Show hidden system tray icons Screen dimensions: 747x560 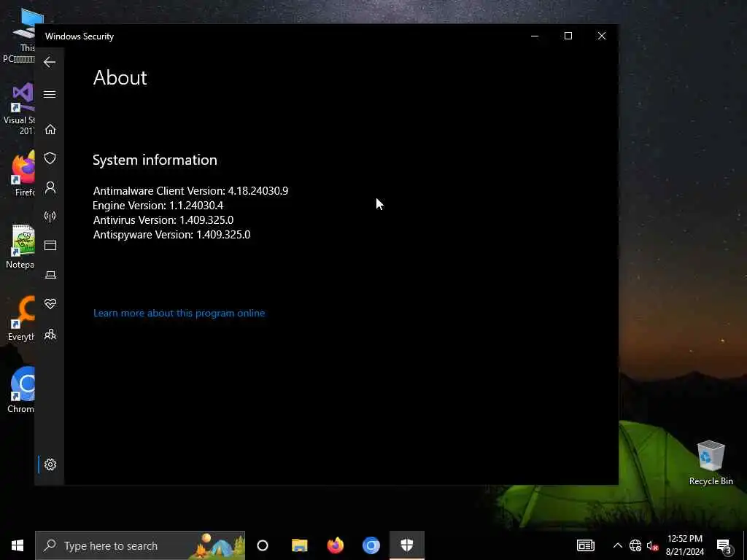[617, 545]
